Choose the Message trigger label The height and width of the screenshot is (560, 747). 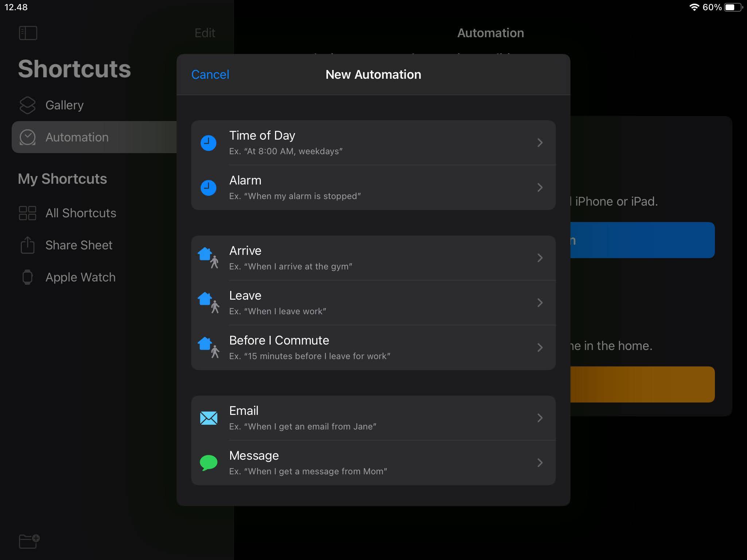coord(254,456)
